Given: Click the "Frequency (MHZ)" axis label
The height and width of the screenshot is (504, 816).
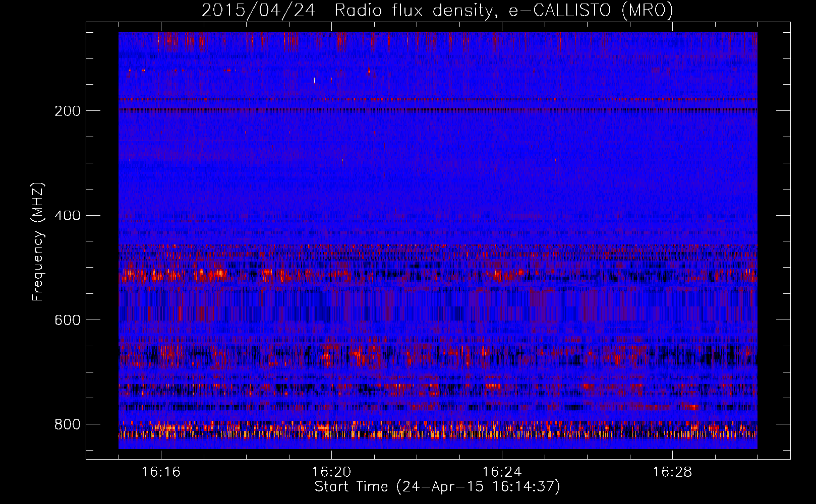Looking at the screenshot, I should pos(38,241).
